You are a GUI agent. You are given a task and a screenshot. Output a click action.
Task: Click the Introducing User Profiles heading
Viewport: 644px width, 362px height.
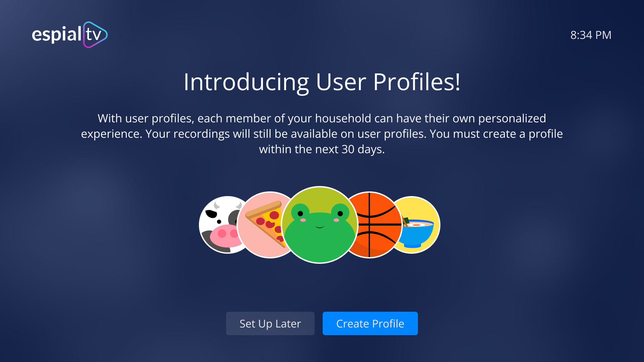click(322, 82)
